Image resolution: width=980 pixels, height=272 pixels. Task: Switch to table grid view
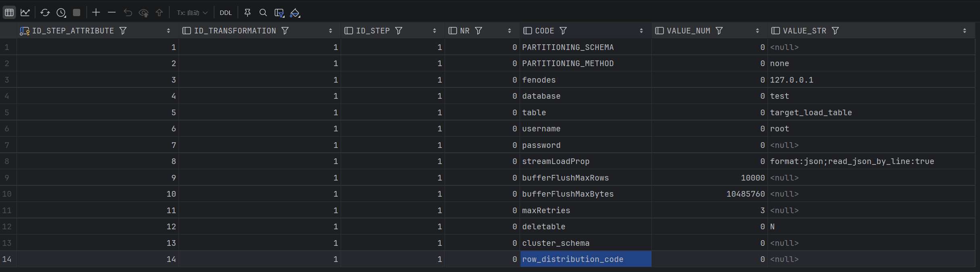(x=9, y=12)
